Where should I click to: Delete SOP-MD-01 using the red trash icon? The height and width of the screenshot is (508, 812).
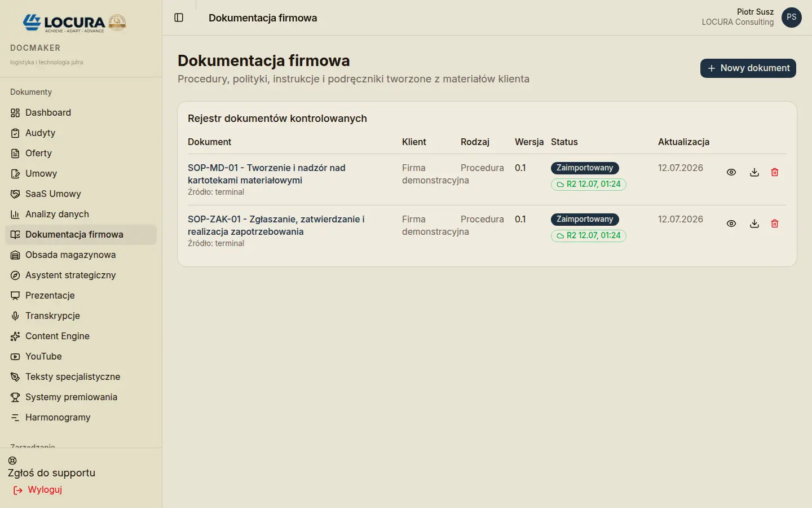pos(775,172)
